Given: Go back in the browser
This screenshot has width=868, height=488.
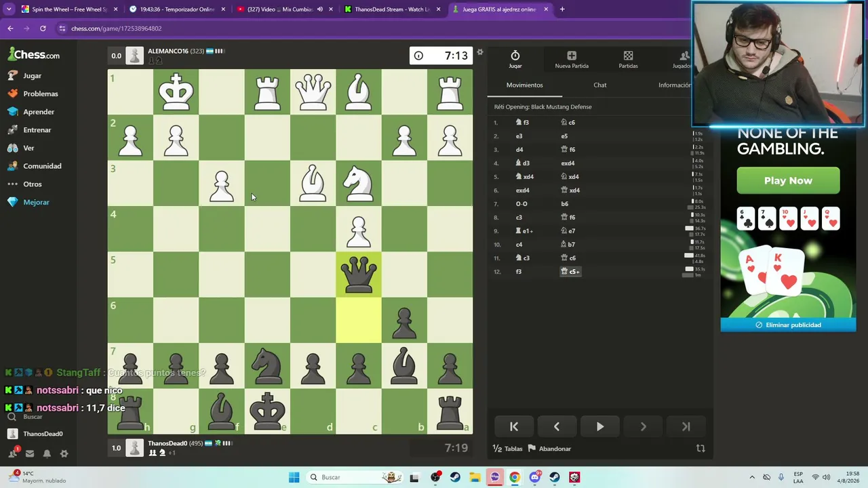Looking at the screenshot, I should pyautogui.click(x=10, y=28).
